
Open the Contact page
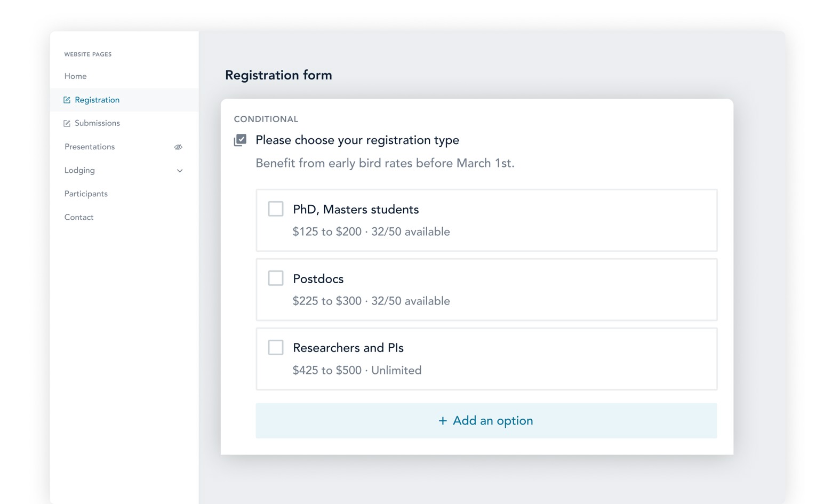click(x=79, y=218)
